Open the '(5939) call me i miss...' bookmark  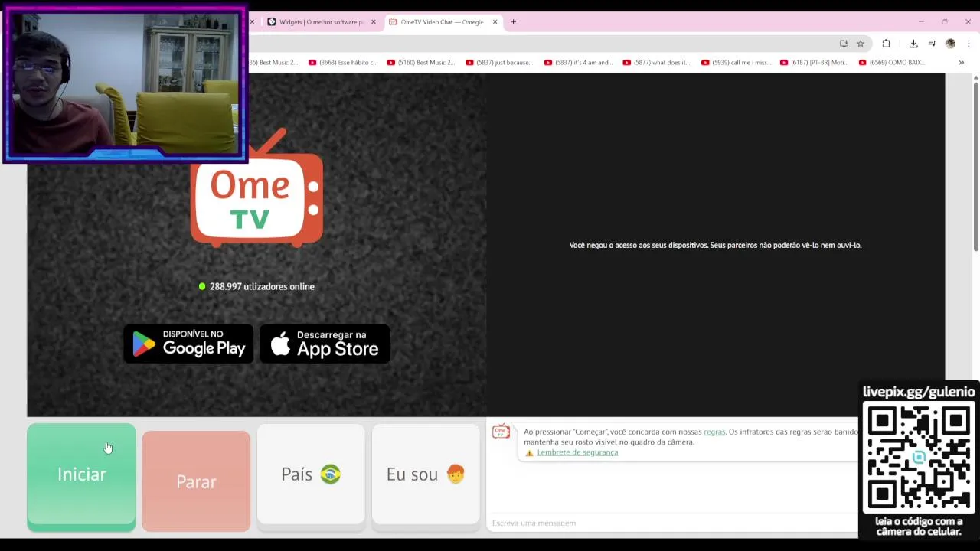pos(737,63)
